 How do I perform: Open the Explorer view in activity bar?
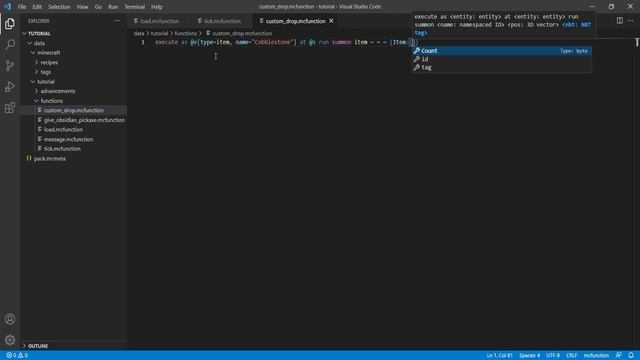[x=10, y=24]
